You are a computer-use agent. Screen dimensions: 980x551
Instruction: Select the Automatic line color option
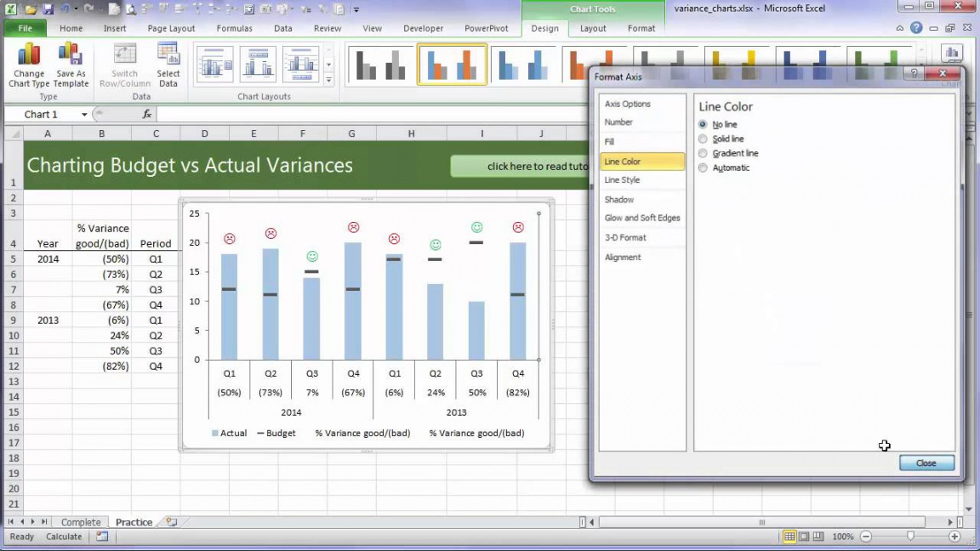click(703, 168)
